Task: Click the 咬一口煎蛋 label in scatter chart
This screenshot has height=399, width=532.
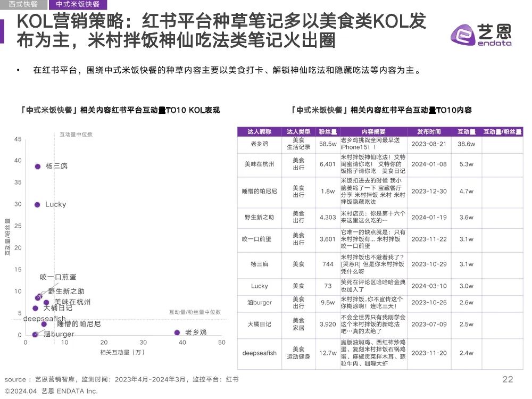Action: (58, 277)
